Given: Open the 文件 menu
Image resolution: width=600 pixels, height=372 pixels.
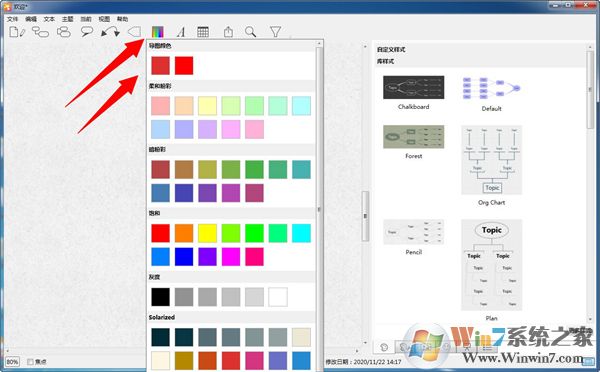Looking at the screenshot, I should (13, 19).
